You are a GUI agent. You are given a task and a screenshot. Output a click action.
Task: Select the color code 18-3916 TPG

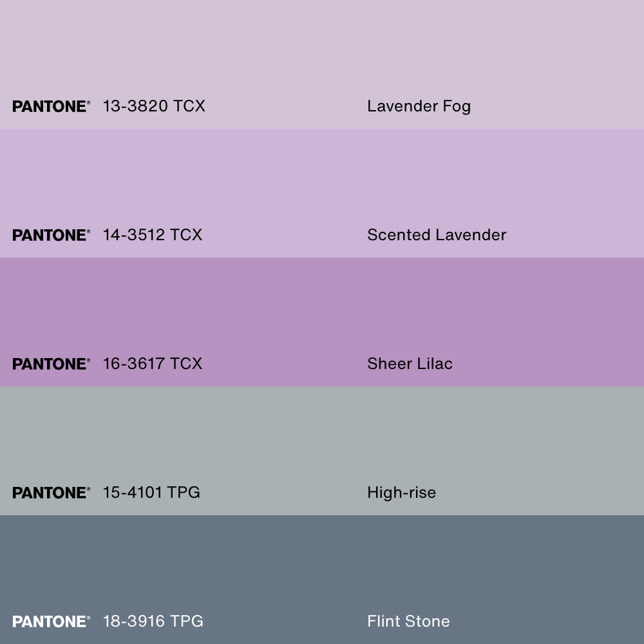153,621
